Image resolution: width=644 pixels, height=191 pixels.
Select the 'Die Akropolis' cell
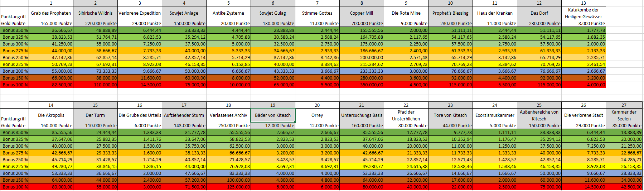coord(51,115)
